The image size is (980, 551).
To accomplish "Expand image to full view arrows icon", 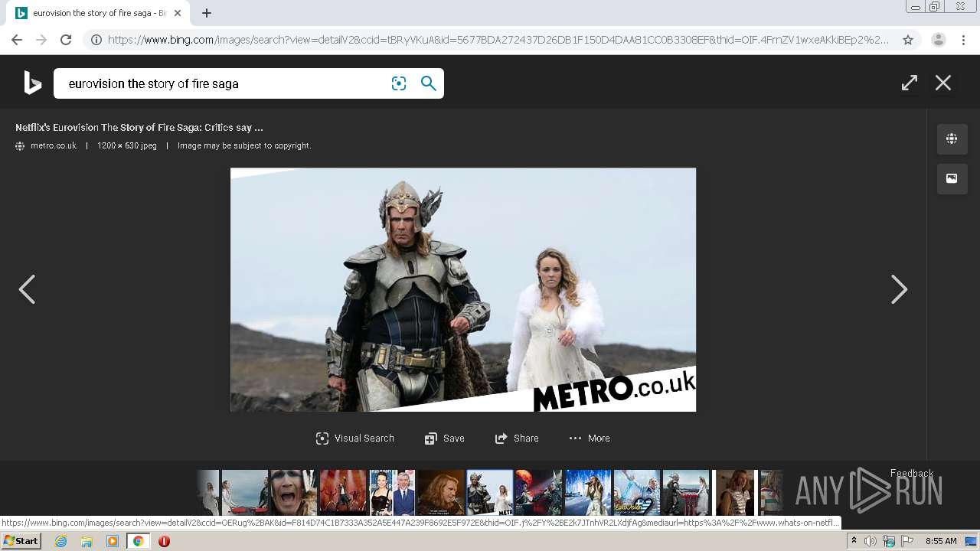I will [x=910, y=83].
